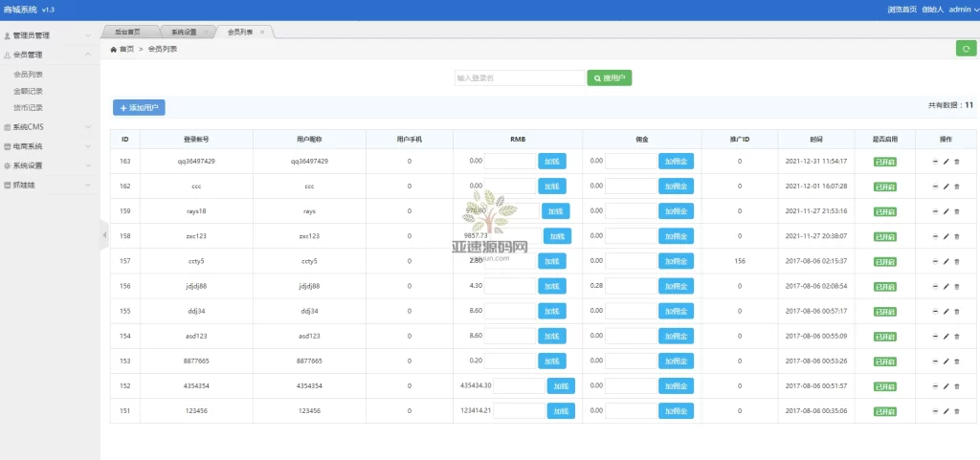Edit user ccc with pencil icon
The width and height of the screenshot is (980, 460).
point(946,186)
